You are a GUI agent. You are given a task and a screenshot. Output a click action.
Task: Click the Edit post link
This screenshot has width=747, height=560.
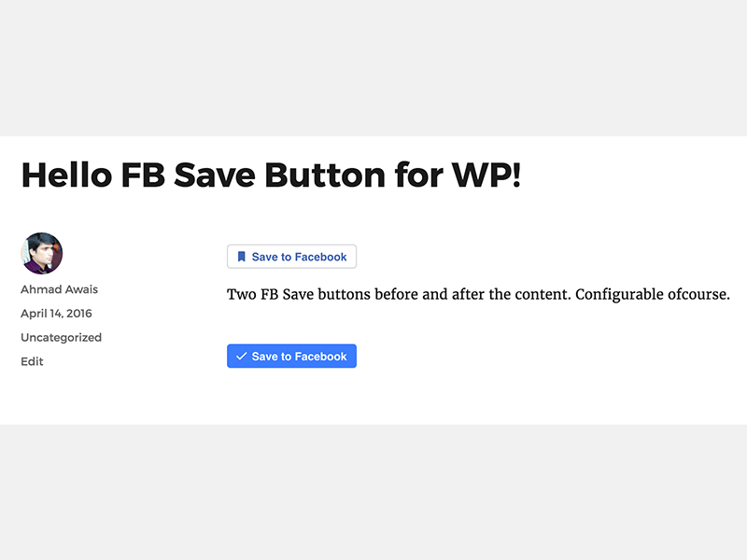pyautogui.click(x=32, y=361)
